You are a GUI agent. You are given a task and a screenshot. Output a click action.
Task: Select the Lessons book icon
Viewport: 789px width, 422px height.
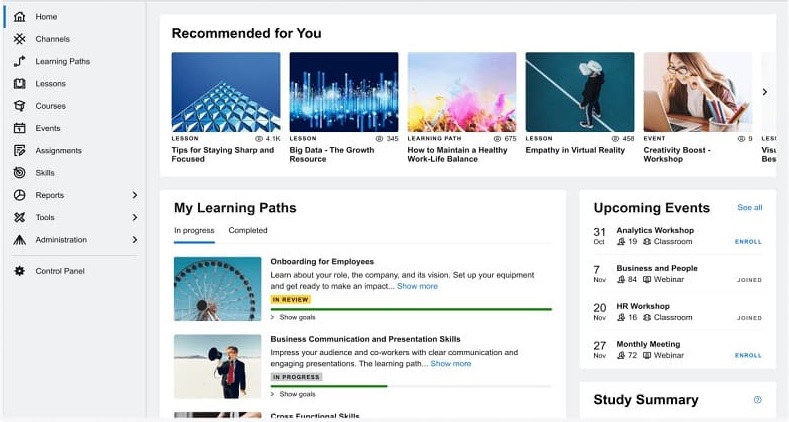(19, 83)
